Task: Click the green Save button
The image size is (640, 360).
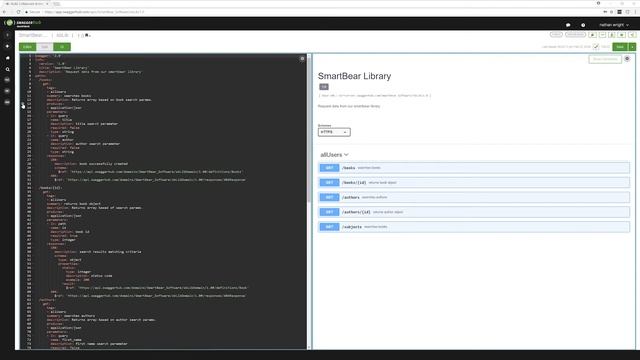Action: [620, 47]
